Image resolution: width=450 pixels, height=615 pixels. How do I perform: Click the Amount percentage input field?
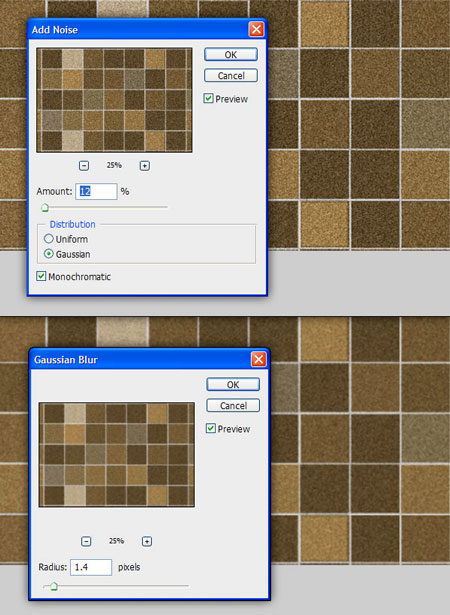coord(96,191)
